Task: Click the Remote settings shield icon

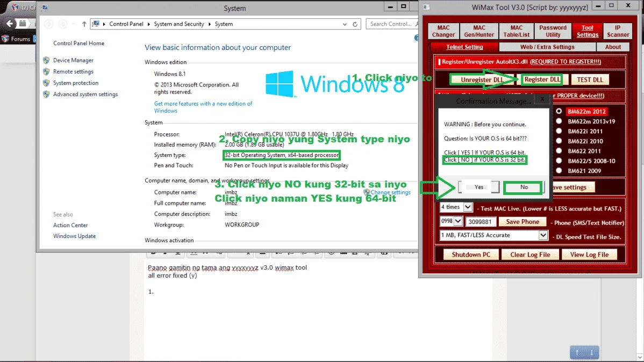Action: pyautogui.click(x=46, y=72)
